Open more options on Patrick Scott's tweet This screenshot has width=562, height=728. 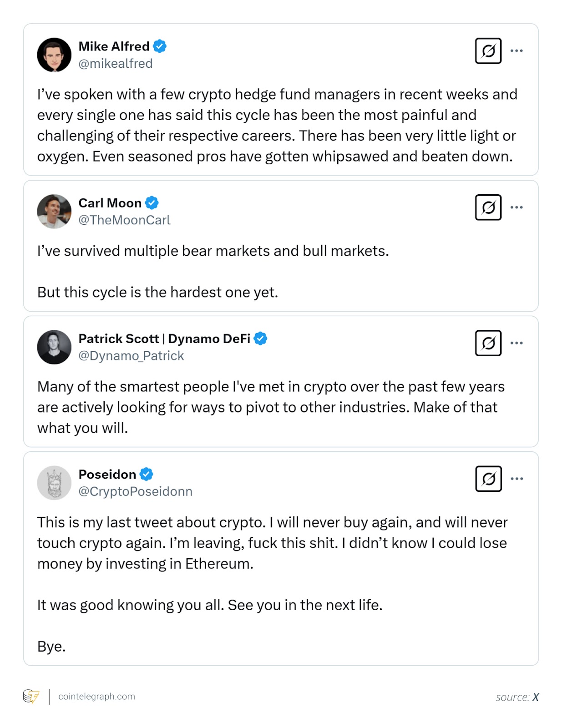pyautogui.click(x=516, y=343)
